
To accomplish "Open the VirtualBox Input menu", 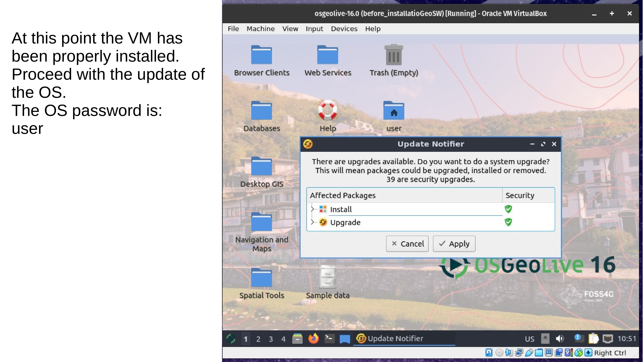I will tap(314, 29).
